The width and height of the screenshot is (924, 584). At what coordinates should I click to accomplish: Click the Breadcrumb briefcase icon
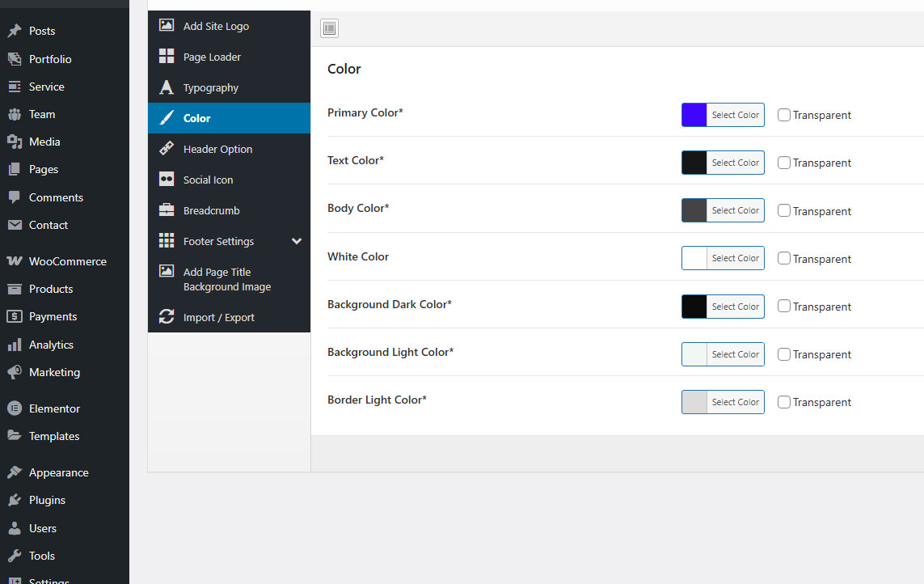point(167,210)
